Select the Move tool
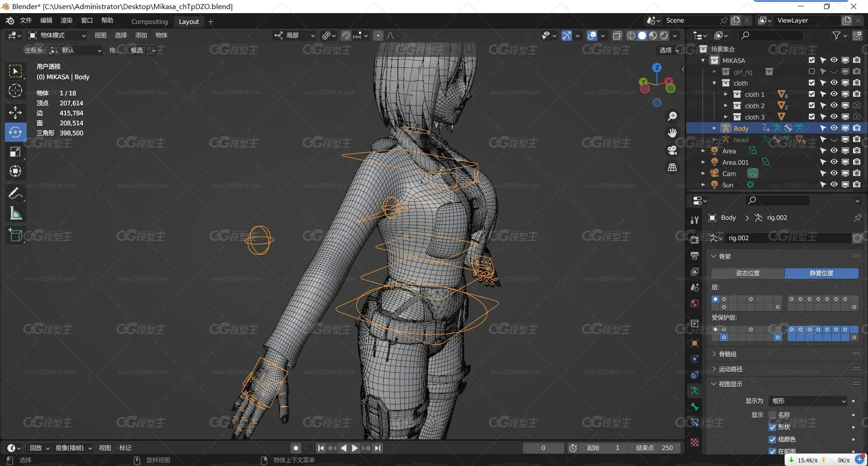Screen dimensions: 868x466 15,112
